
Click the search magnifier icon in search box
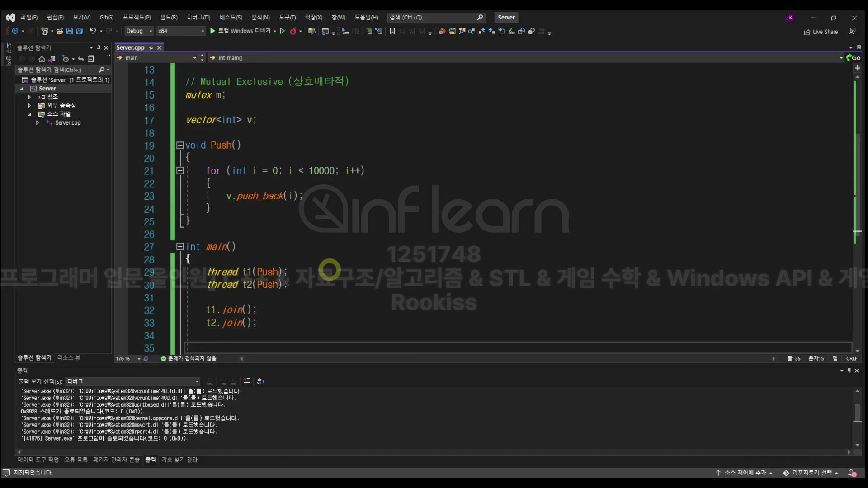point(480,17)
